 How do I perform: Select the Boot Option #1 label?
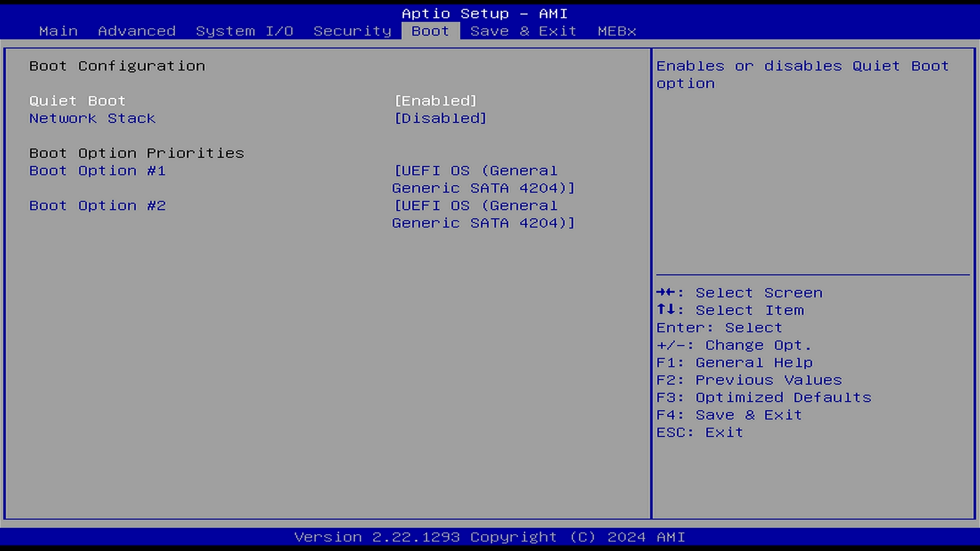coord(97,171)
